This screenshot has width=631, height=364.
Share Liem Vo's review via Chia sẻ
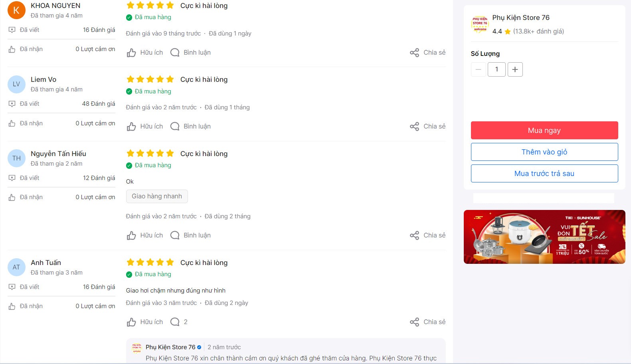click(x=427, y=127)
